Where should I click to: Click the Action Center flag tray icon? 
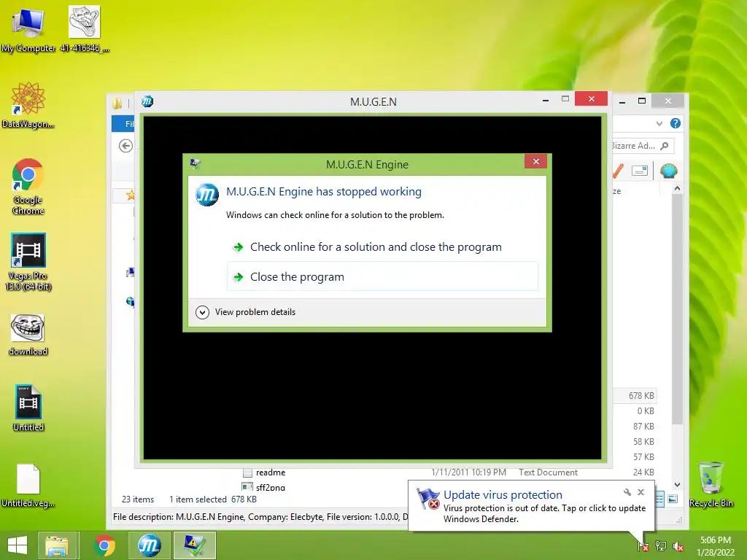click(x=643, y=545)
